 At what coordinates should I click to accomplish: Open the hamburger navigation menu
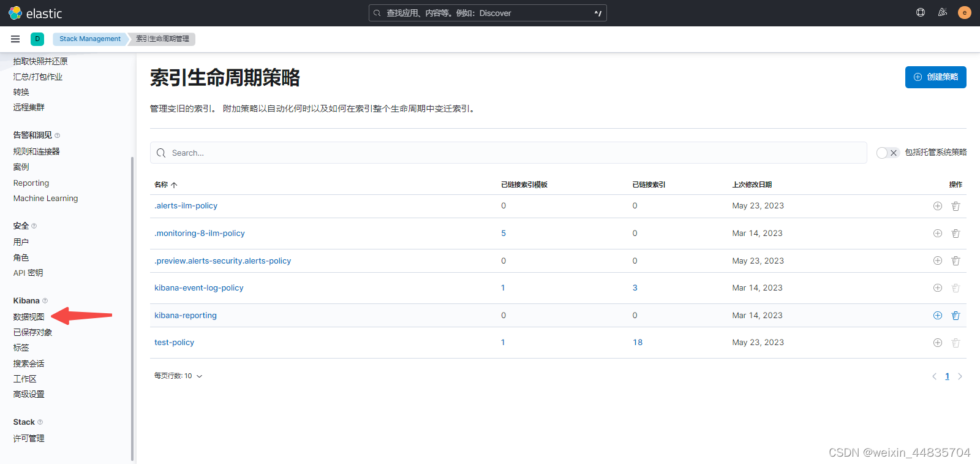[15, 39]
